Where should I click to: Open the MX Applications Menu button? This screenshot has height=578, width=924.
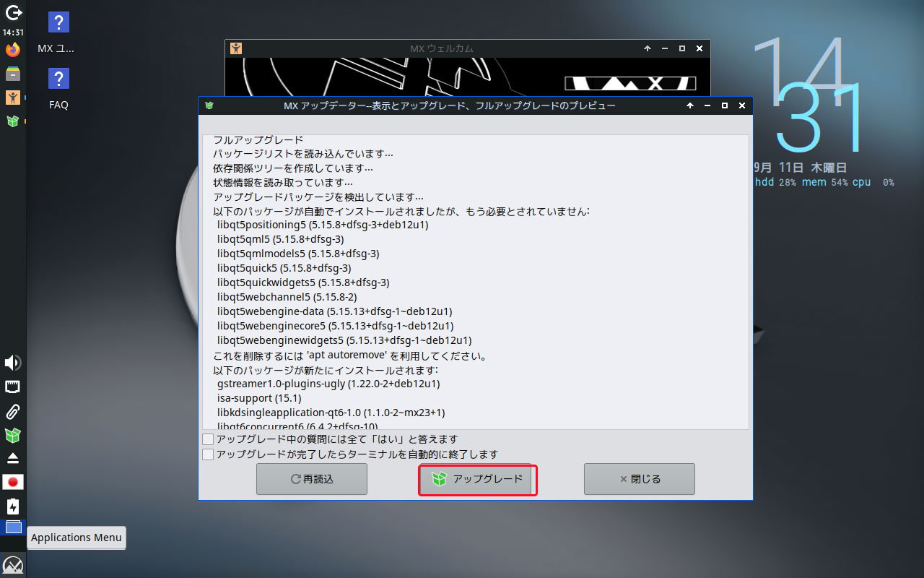tap(13, 564)
